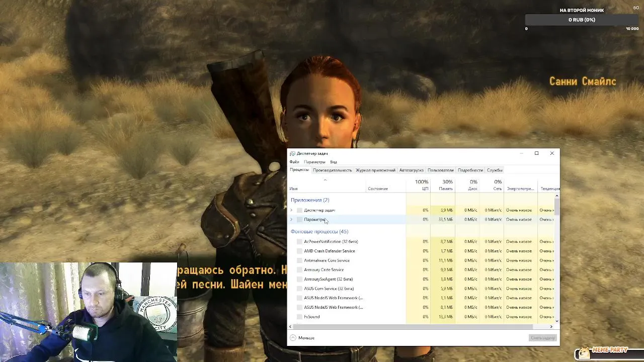
Task: Click the 9,0 МБ memory value
Action: point(447,270)
